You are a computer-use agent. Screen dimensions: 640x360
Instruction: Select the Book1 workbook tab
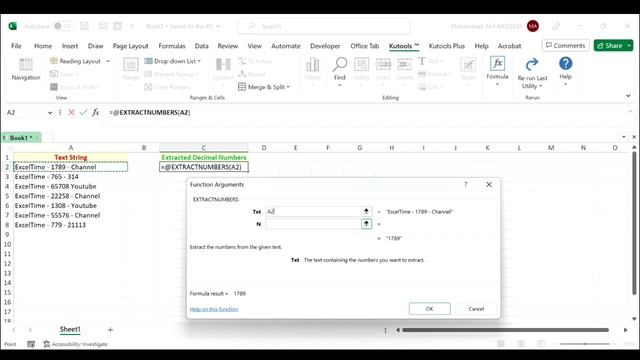[21, 138]
